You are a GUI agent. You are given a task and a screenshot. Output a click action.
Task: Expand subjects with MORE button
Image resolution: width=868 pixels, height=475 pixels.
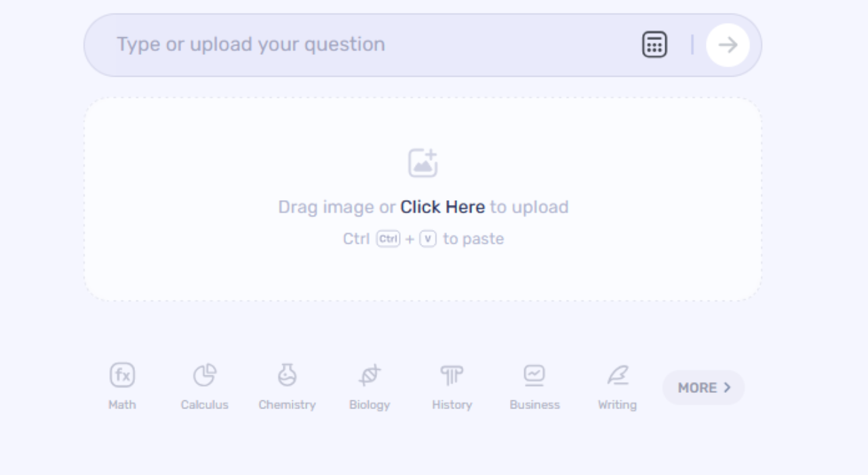[703, 387]
